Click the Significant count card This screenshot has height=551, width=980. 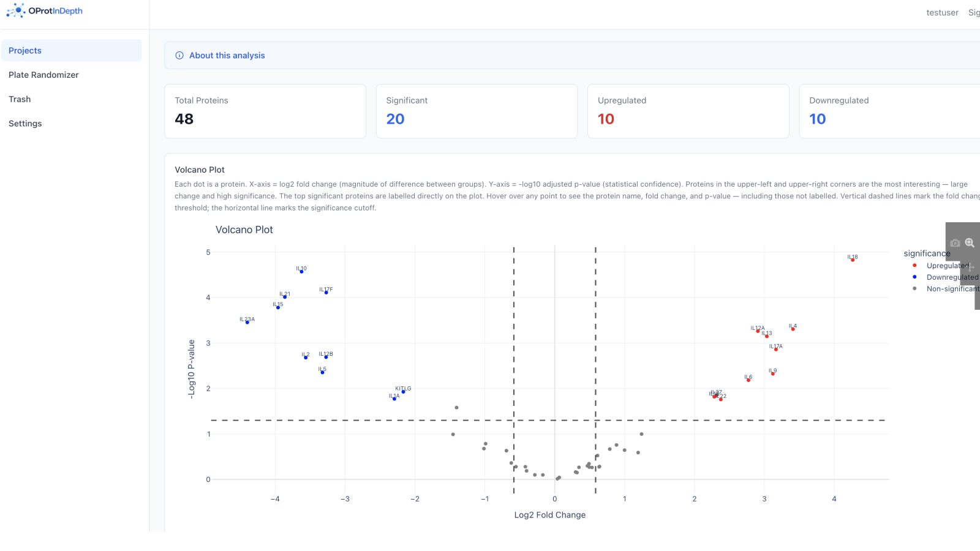tap(477, 111)
